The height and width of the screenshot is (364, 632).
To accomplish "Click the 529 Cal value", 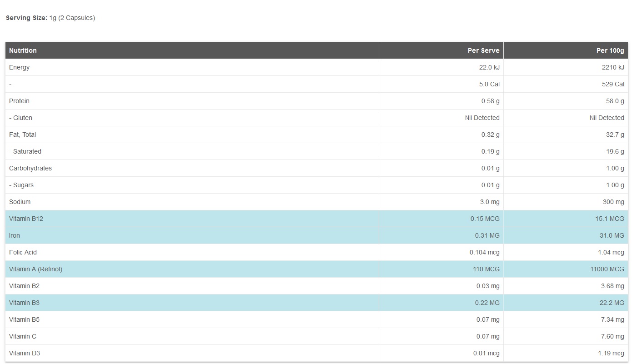I will click(x=613, y=84).
